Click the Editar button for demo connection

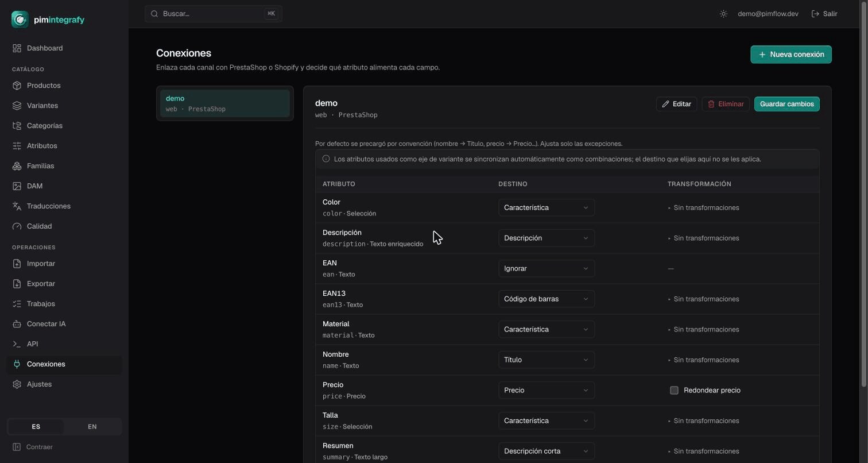(x=676, y=104)
